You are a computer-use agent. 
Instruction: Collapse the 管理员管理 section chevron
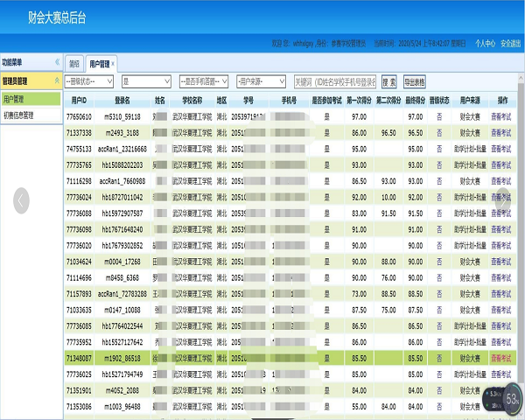pos(57,80)
